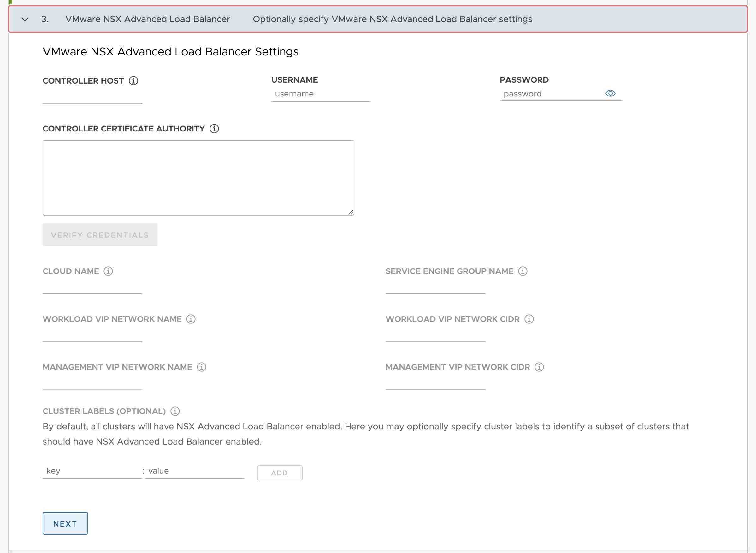
Task: Focus the Controller Certificate Authority textarea
Action: click(x=198, y=178)
